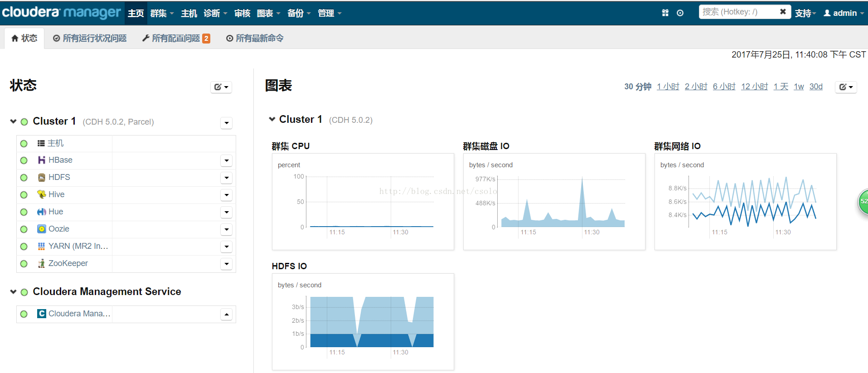Click the HDFS service icon
The width and height of the screenshot is (868, 373).
(41, 177)
